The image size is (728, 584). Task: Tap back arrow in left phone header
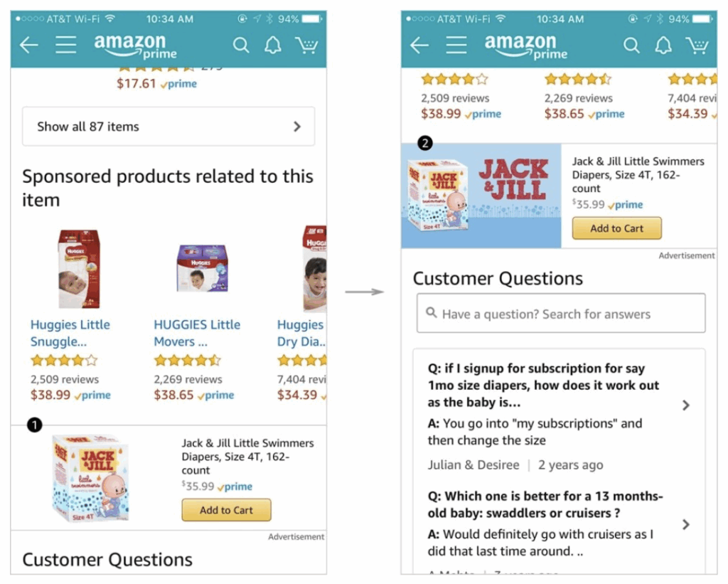coord(28,45)
